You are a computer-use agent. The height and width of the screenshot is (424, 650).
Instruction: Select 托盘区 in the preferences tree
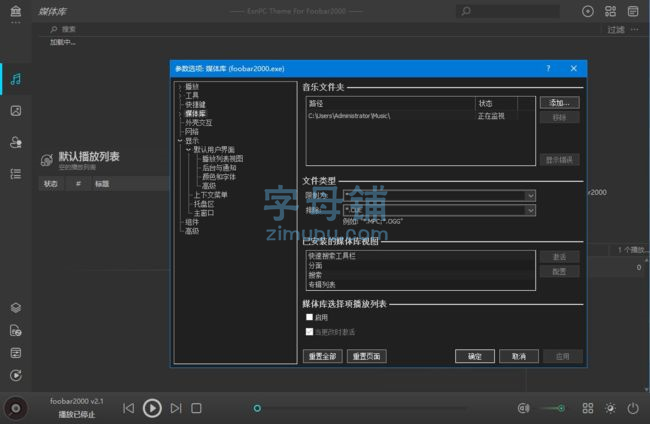[204, 204]
